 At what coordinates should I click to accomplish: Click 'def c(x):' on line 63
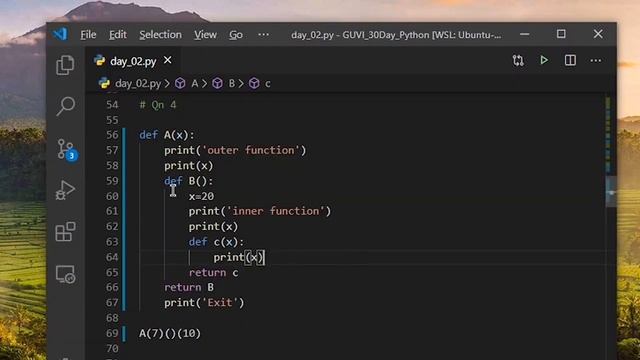216,242
